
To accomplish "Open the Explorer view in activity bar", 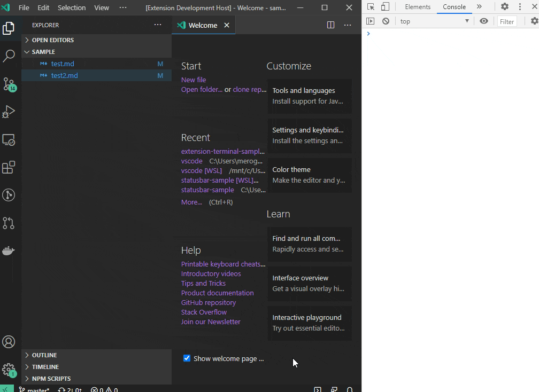I will 9,28.
